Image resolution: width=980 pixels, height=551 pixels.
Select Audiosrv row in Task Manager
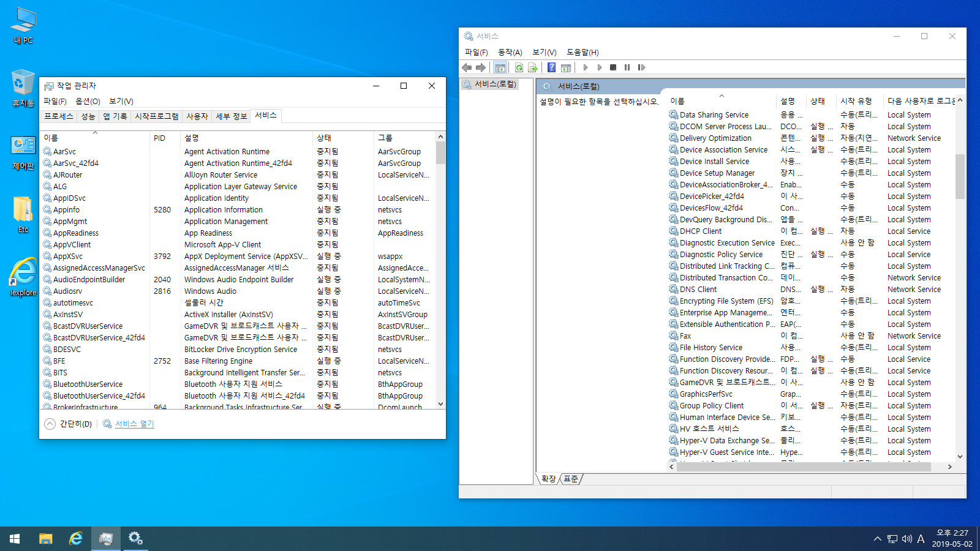click(x=238, y=291)
